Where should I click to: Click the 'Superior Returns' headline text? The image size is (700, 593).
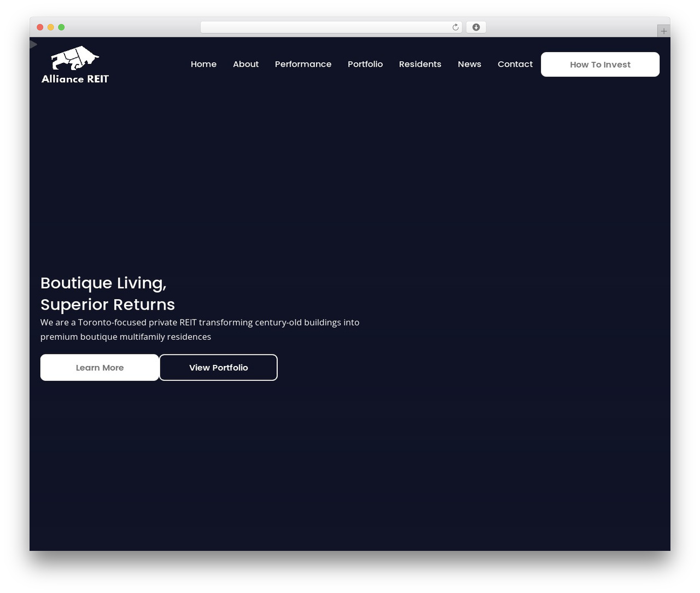pyautogui.click(x=108, y=305)
